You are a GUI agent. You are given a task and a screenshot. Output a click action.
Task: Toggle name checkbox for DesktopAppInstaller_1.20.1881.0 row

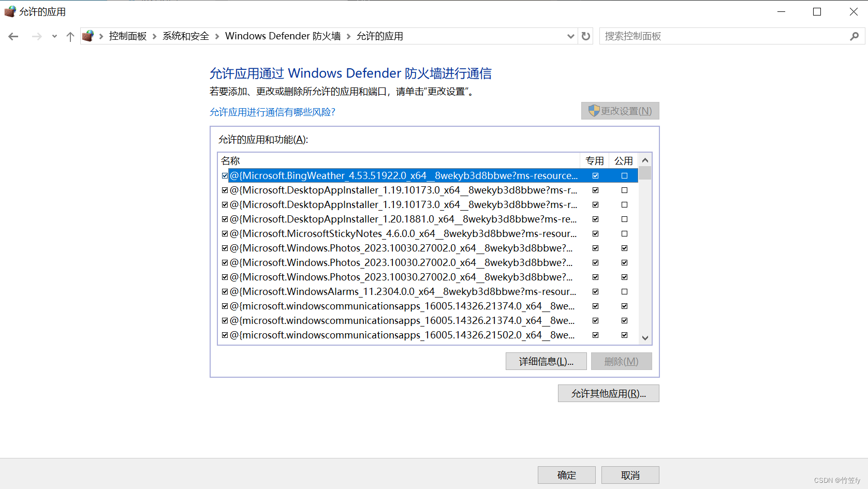(x=225, y=219)
